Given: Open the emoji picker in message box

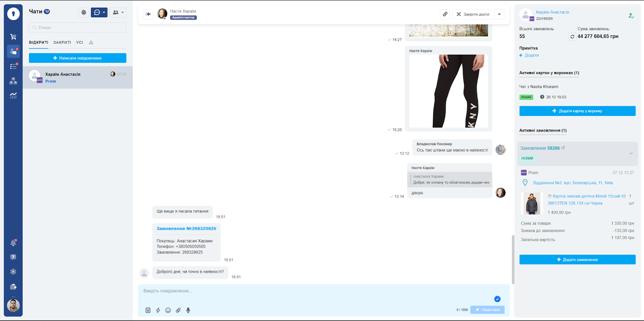Looking at the screenshot, I should pos(168,310).
